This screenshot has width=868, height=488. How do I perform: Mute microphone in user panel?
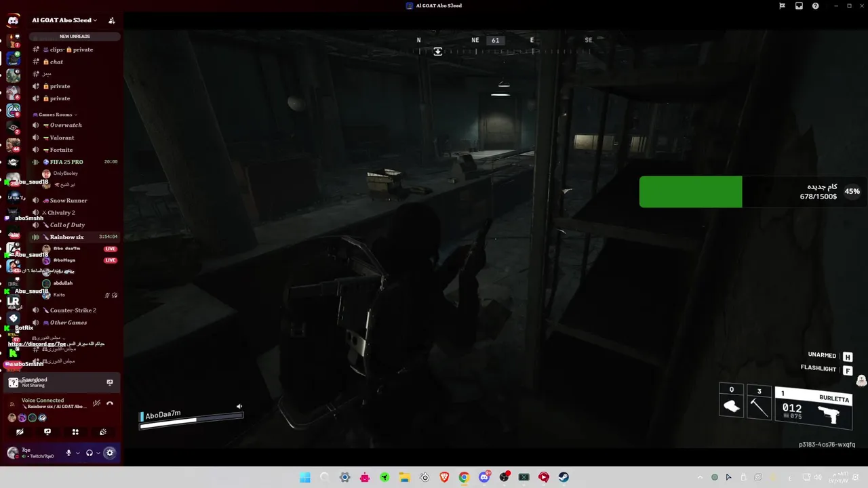coord(68,453)
